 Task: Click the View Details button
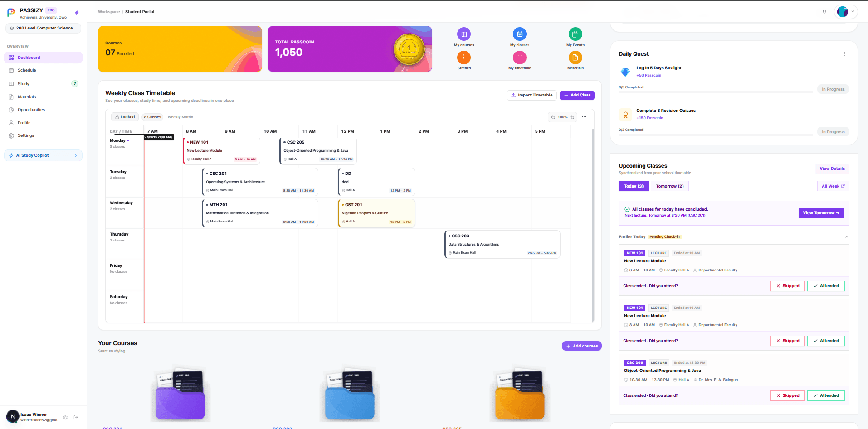pyautogui.click(x=832, y=169)
